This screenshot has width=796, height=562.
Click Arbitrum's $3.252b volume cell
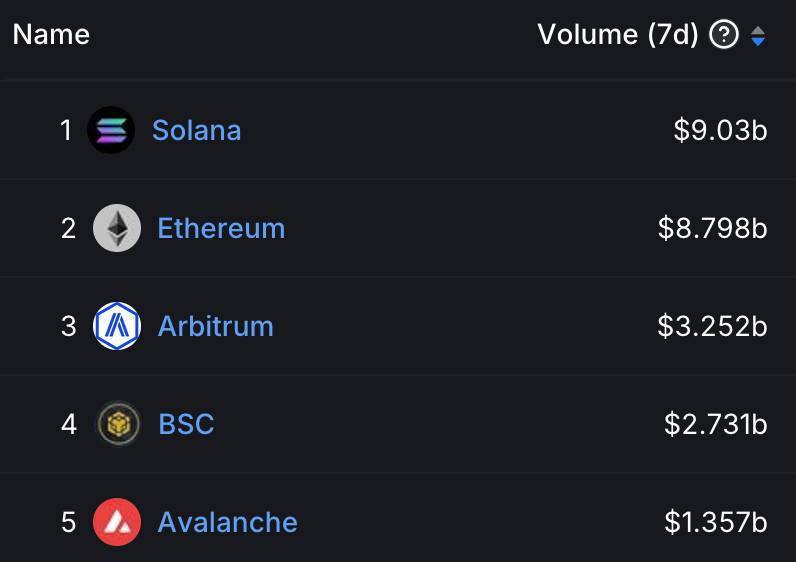713,326
